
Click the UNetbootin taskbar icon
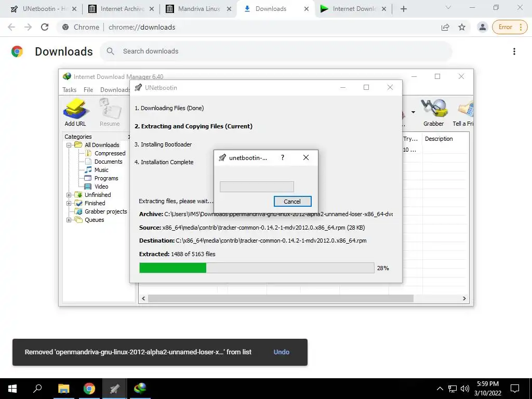click(x=115, y=389)
